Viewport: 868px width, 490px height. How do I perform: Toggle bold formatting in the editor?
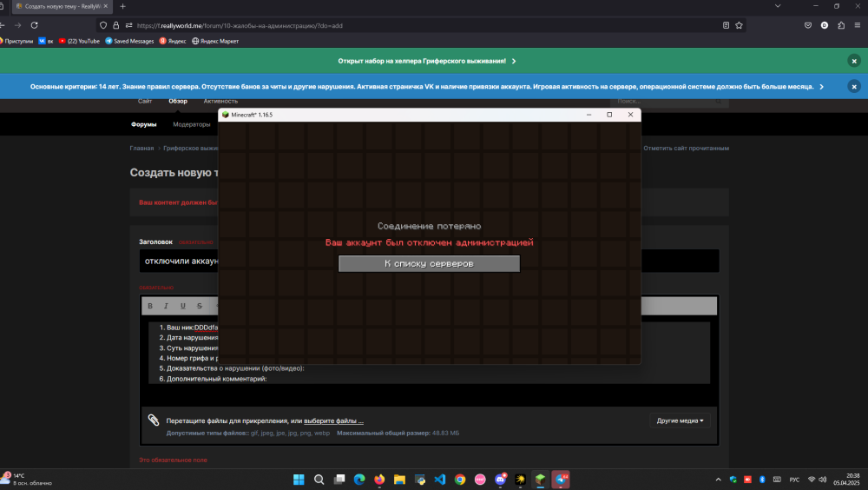(x=150, y=306)
